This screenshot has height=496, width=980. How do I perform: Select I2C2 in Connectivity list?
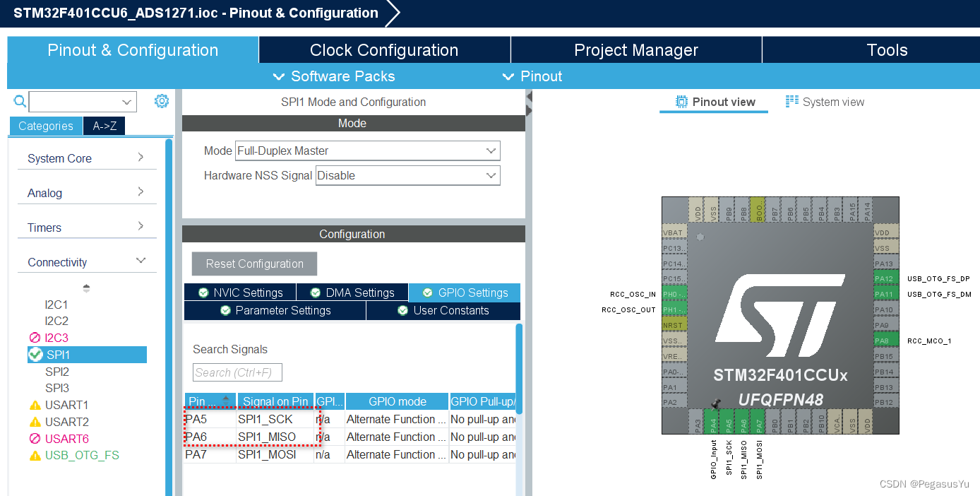[x=56, y=321]
